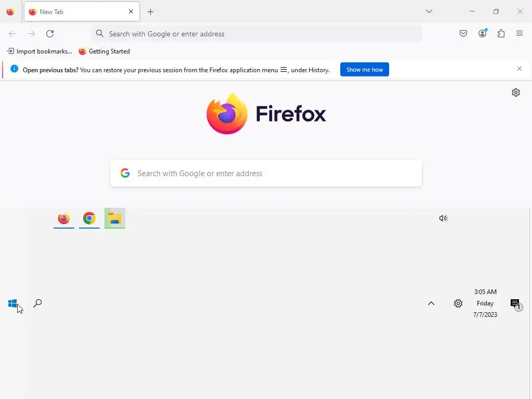Expand hidden system tray icons chevron
This screenshot has height=399, width=532.
pos(431,303)
